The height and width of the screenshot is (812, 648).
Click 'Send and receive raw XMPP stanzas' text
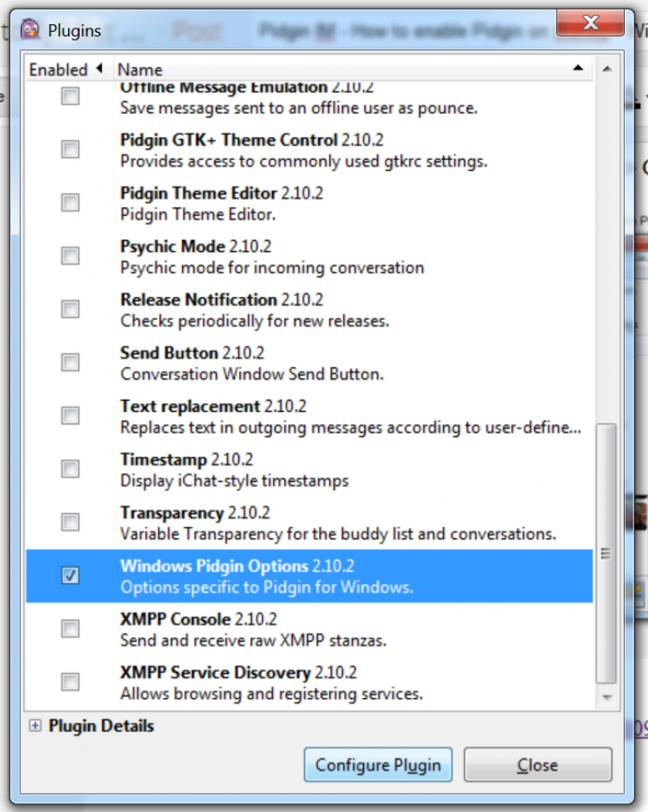click(253, 641)
